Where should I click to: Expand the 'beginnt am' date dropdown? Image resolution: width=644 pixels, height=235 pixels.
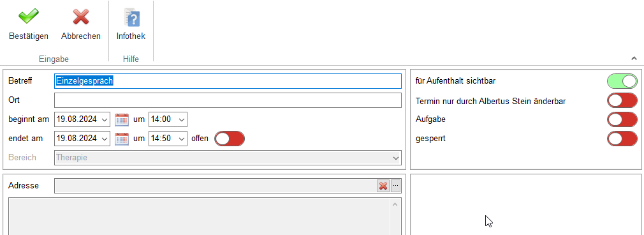[105, 120]
